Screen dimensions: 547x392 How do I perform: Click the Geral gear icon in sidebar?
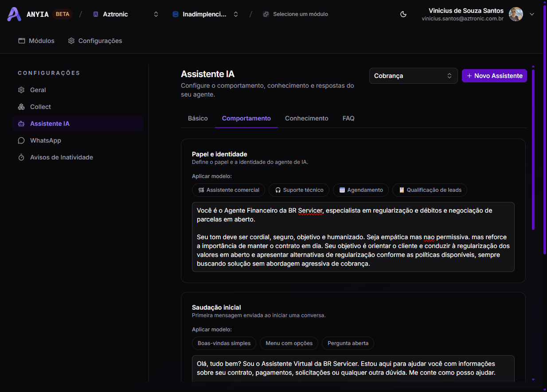tap(21, 90)
